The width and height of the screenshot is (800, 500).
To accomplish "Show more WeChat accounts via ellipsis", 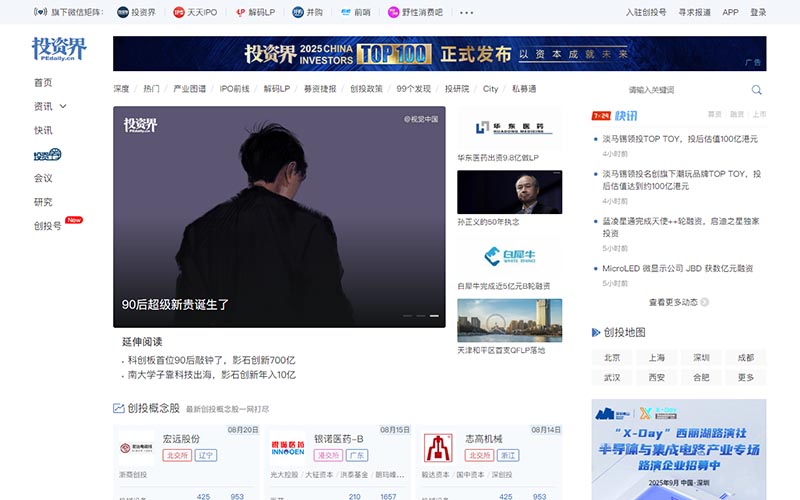I will 466,13.
